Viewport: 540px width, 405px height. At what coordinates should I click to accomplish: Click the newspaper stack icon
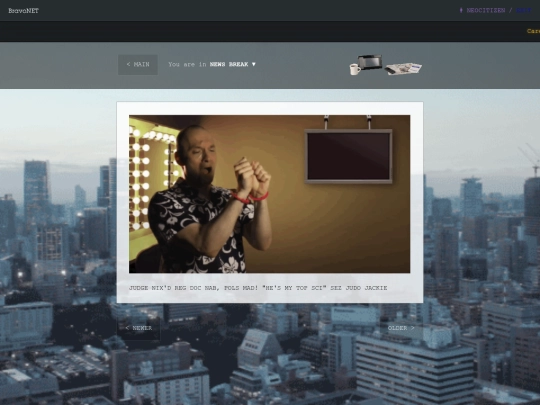coord(403,68)
